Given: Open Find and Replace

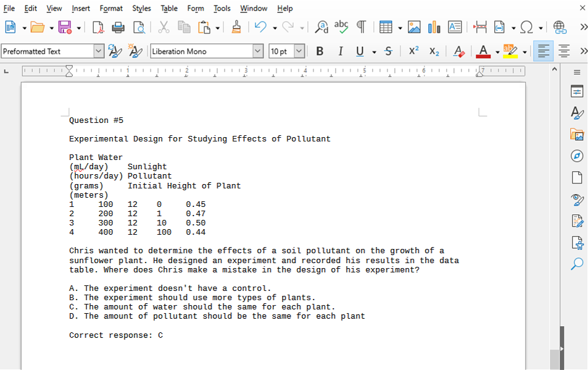Looking at the screenshot, I should coord(321,27).
